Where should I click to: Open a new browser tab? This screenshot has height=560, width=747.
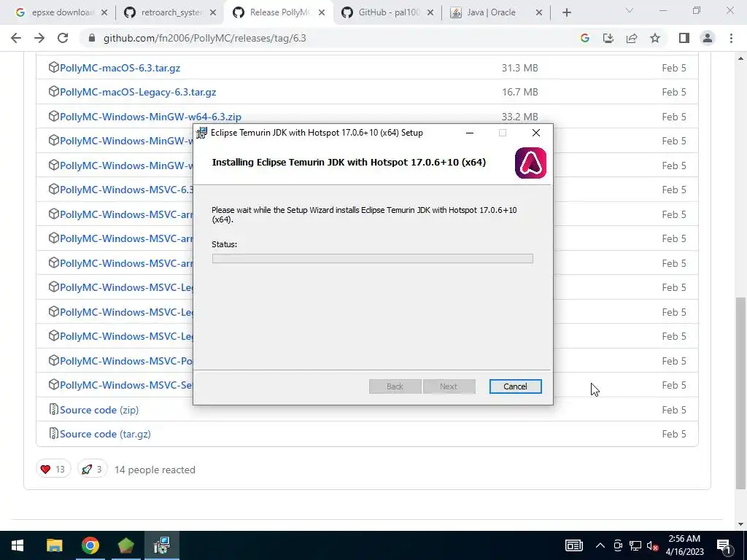(x=566, y=12)
